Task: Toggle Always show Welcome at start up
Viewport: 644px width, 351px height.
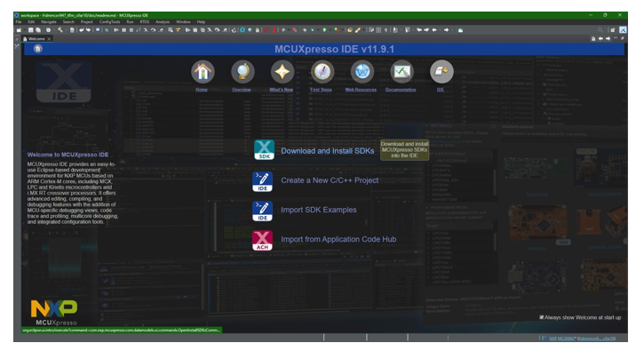Action: point(541,317)
